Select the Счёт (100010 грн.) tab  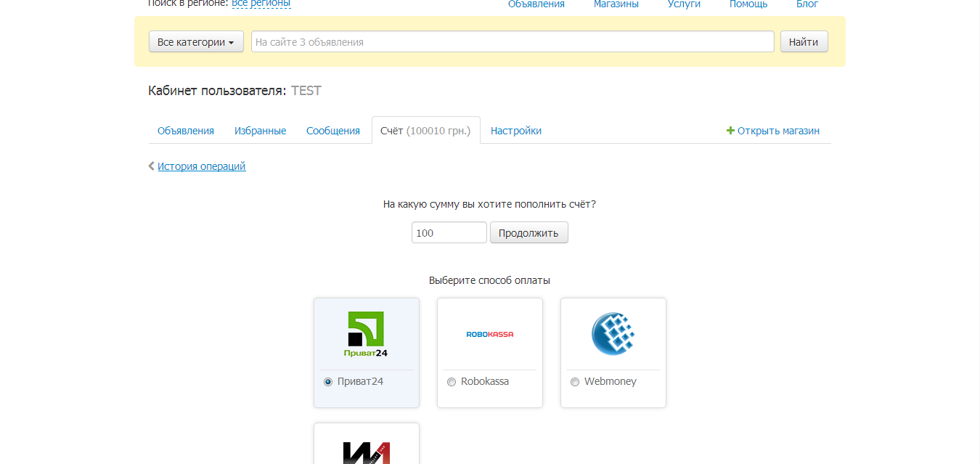(x=425, y=131)
